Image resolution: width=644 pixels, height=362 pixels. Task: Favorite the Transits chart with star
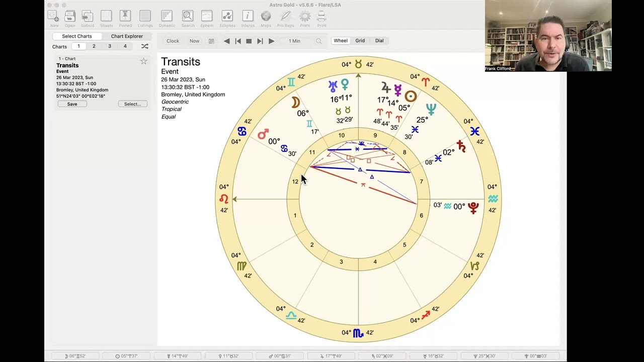(x=144, y=61)
